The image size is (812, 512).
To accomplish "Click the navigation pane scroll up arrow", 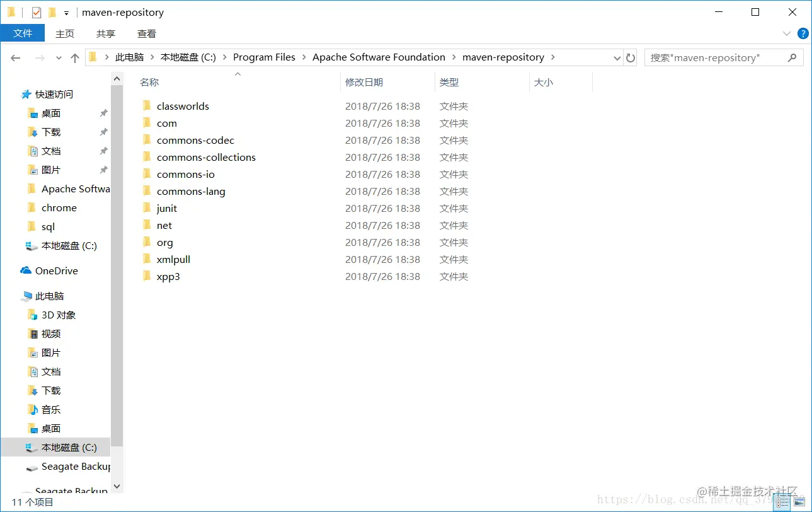I will point(117,79).
